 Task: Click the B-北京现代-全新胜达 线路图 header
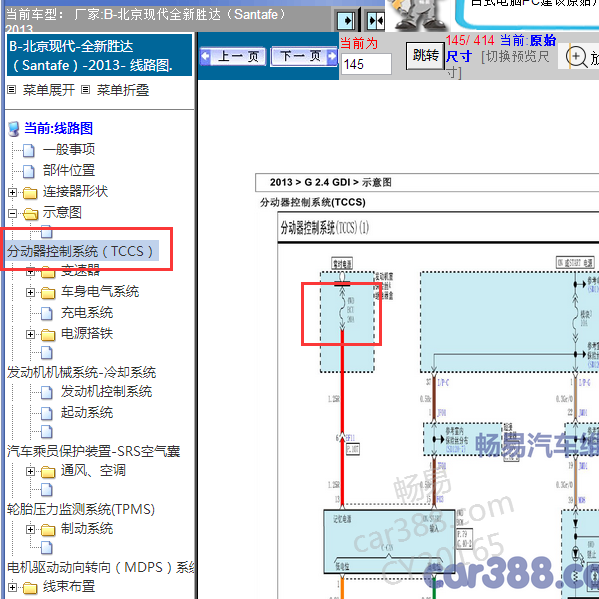[99, 55]
